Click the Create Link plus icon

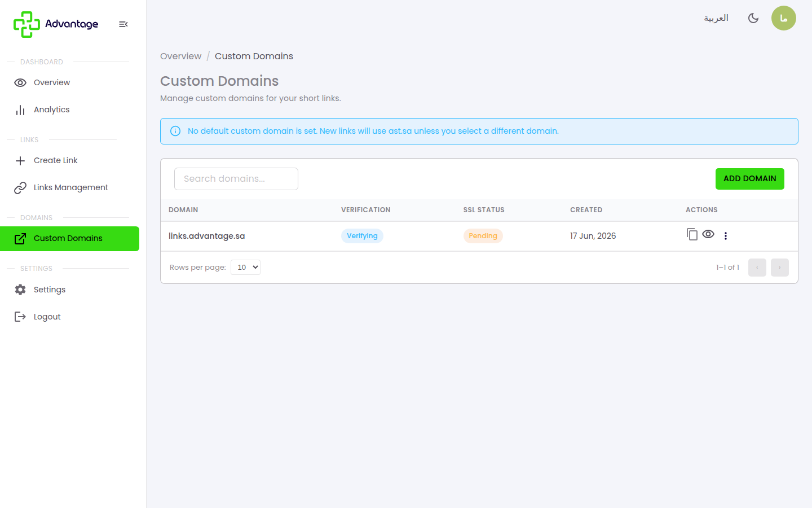(x=20, y=161)
